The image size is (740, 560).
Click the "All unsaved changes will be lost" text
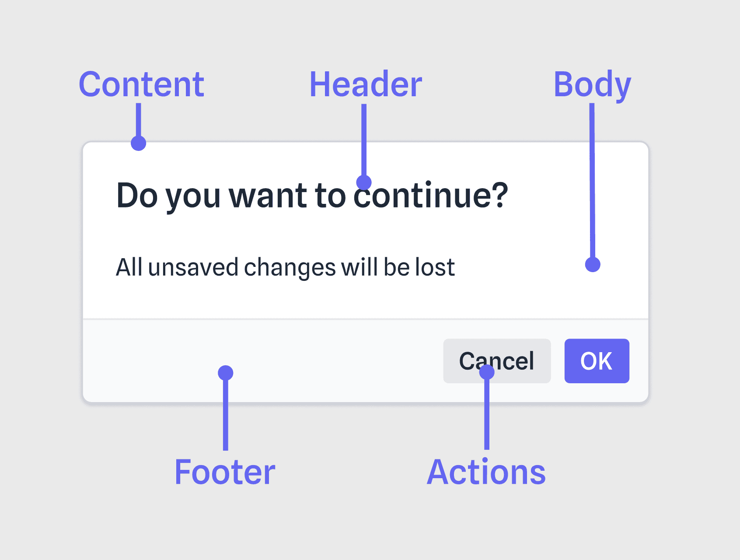285,267
